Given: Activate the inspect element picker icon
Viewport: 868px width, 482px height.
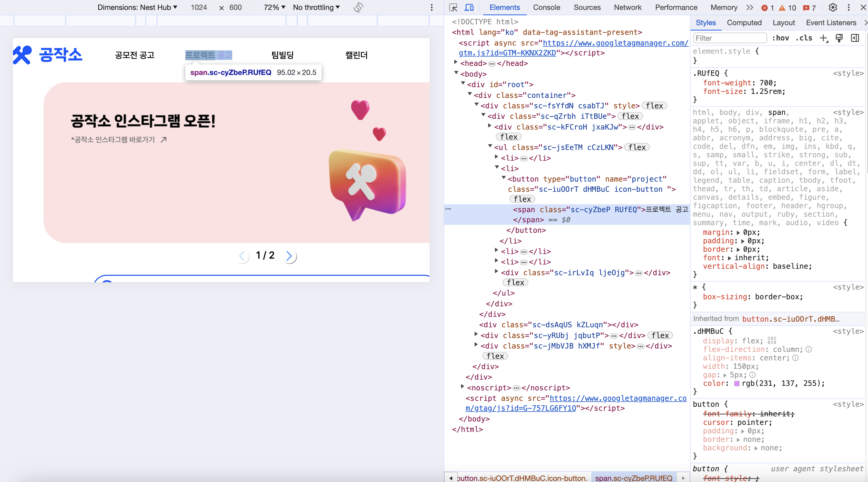Looking at the screenshot, I should (x=453, y=7).
